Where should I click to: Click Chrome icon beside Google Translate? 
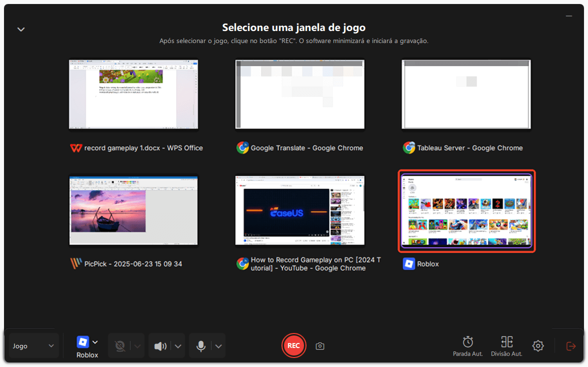[x=242, y=147]
